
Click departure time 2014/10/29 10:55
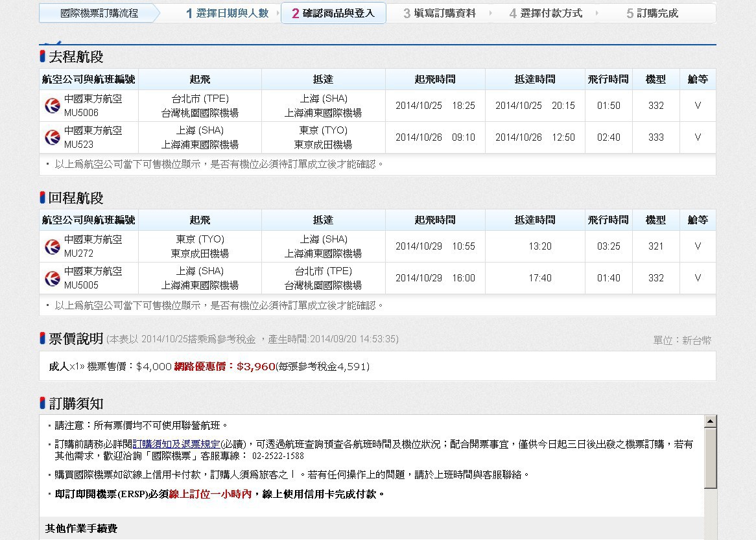(x=435, y=246)
